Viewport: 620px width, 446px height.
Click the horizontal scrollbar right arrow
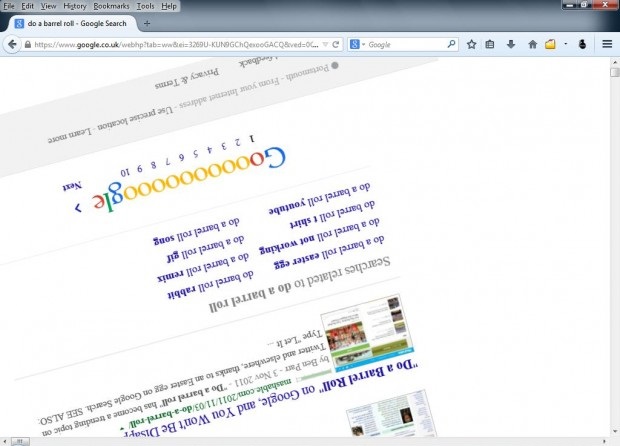pos(604,441)
